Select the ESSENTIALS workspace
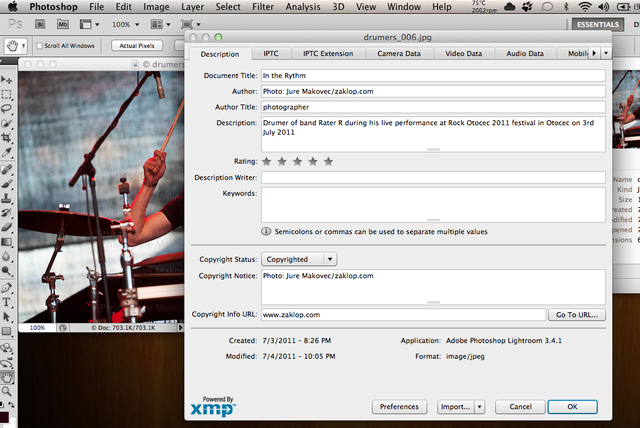The height and width of the screenshot is (428, 640). 598,24
